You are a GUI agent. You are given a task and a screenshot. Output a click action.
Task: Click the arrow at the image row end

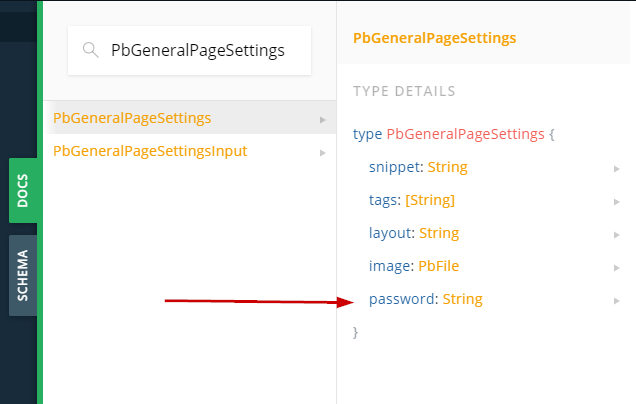click(617, 267)
